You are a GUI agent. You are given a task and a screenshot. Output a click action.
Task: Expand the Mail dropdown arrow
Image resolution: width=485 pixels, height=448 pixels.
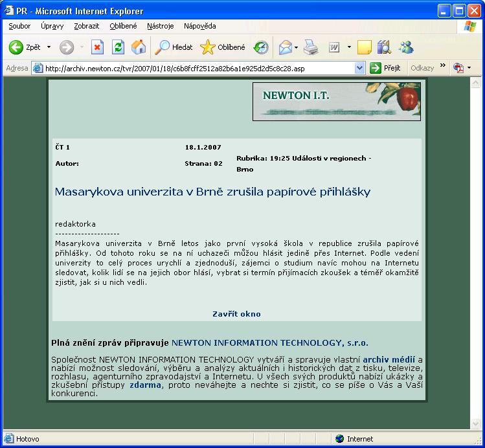(296, 47)
